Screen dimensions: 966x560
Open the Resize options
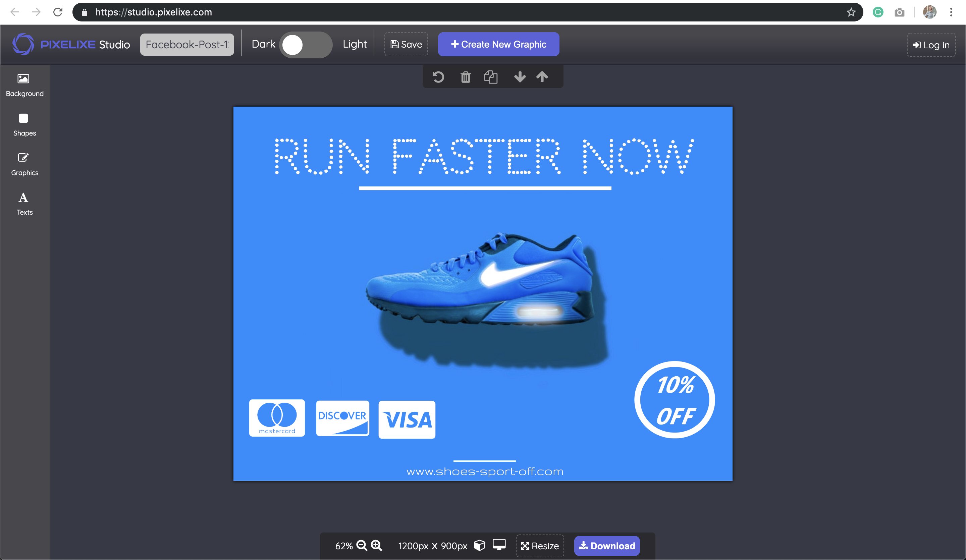(540, 546)
